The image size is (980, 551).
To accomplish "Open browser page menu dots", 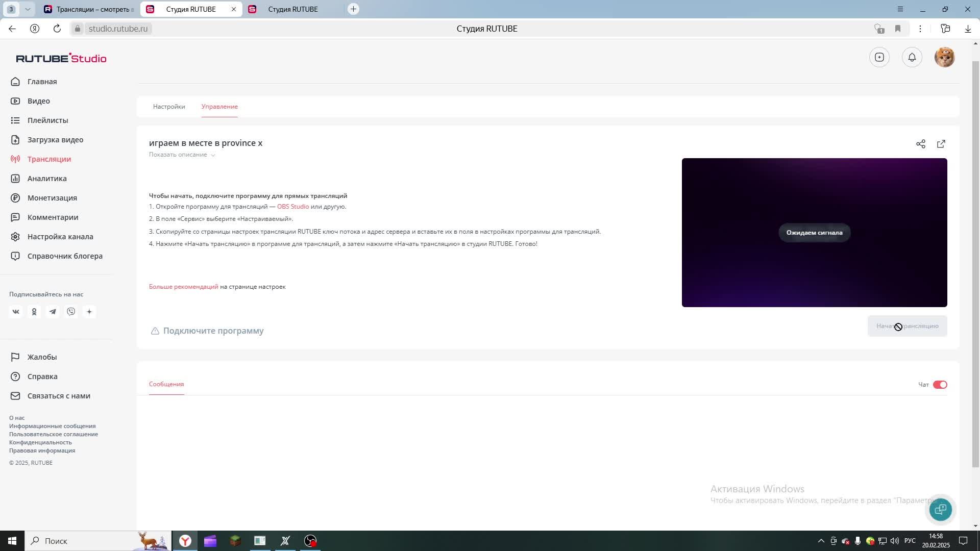I will (920, 29).
